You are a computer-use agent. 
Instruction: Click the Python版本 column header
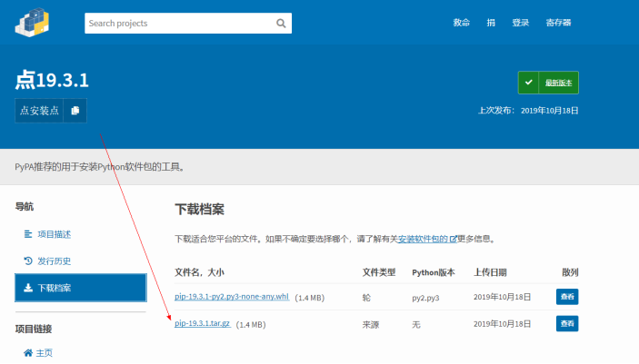[x=434, y=272]
